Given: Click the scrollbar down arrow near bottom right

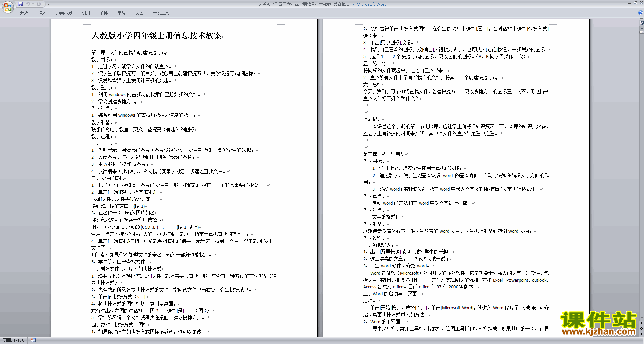Looking at the screenshot, I should point(641,318).
